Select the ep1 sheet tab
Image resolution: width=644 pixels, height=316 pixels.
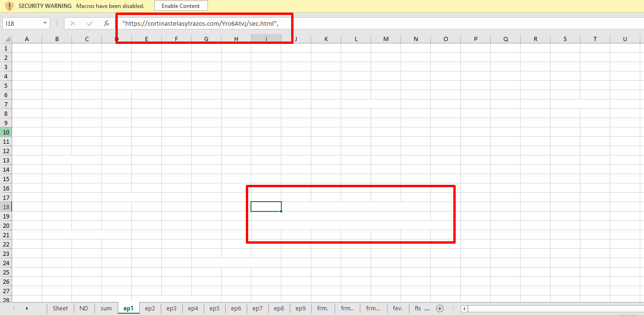click(x=129, y=309)
